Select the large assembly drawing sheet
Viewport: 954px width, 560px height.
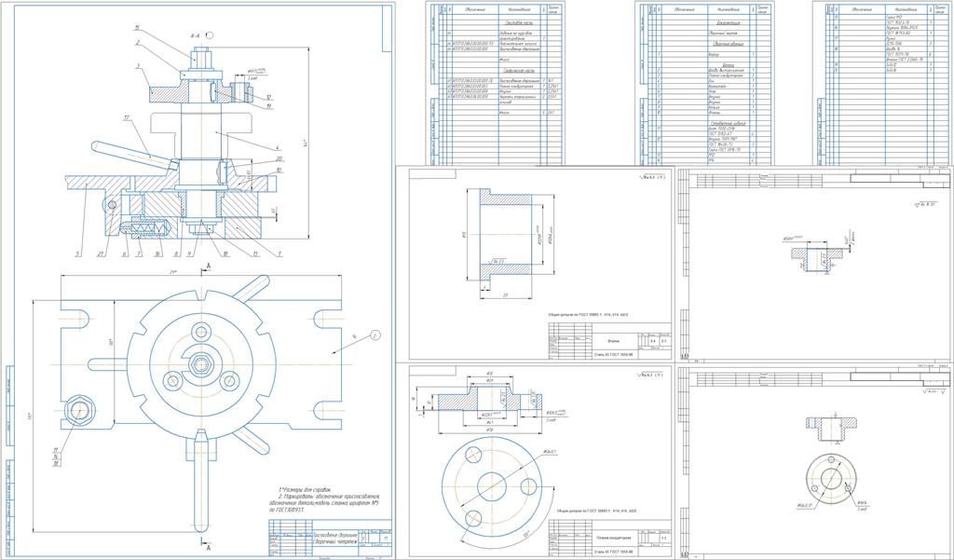[198, 280]
